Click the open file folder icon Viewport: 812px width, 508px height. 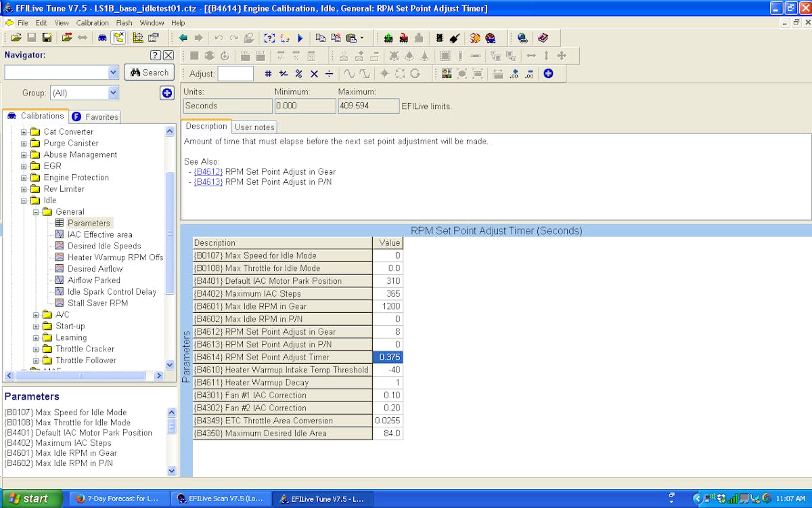click(16, 38)
